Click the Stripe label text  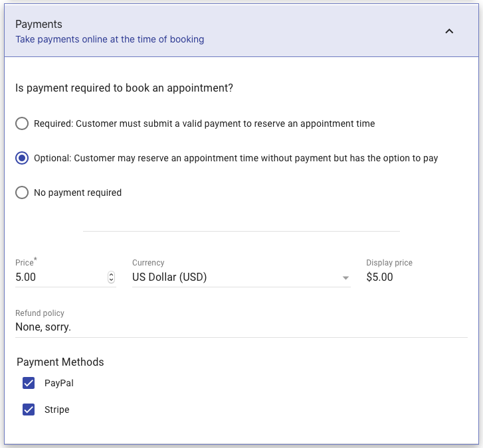pos(56,410)
